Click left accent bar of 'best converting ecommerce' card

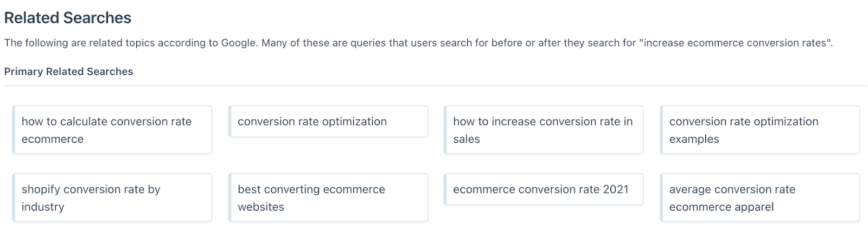pyautogui.click(x=229, y=198)
